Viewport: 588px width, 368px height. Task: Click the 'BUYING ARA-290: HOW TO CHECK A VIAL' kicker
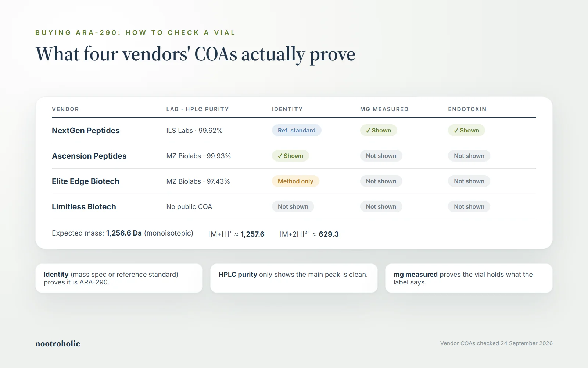coord(135,33)
